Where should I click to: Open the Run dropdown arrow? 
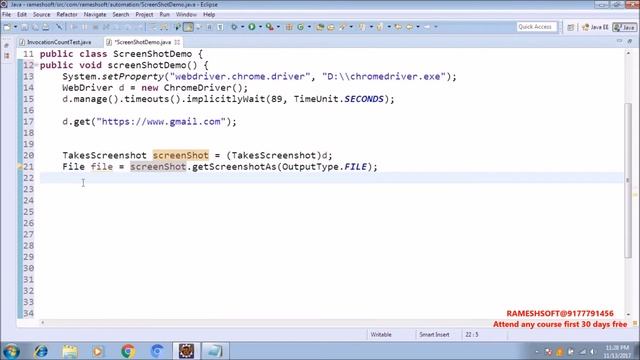click(260, 27)
